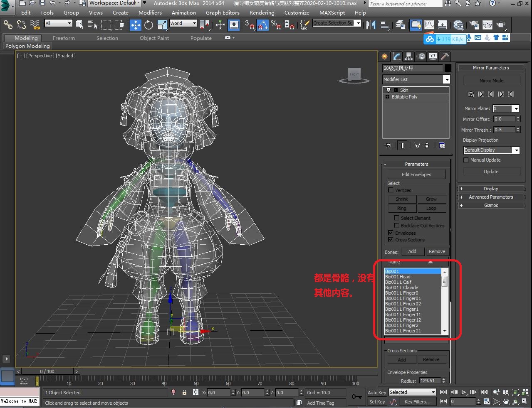Enable the Vertices checkbox in Select group
Viewport: 532px width, 408px height.
point(391,190)
